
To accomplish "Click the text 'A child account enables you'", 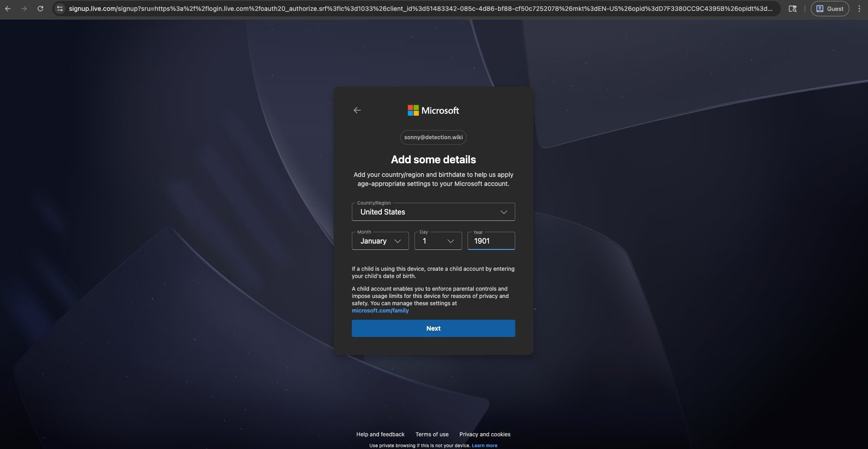I will [x=388, y=289].
